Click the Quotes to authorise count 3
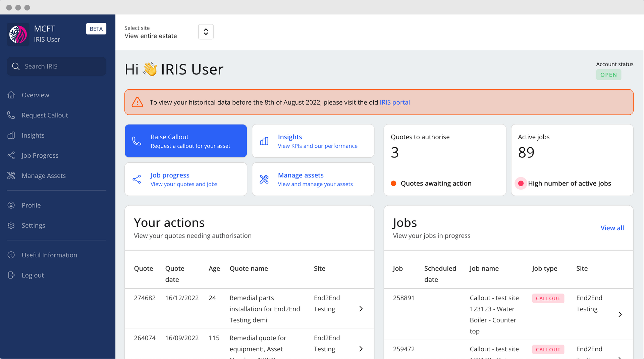 [x=395, y=152]
